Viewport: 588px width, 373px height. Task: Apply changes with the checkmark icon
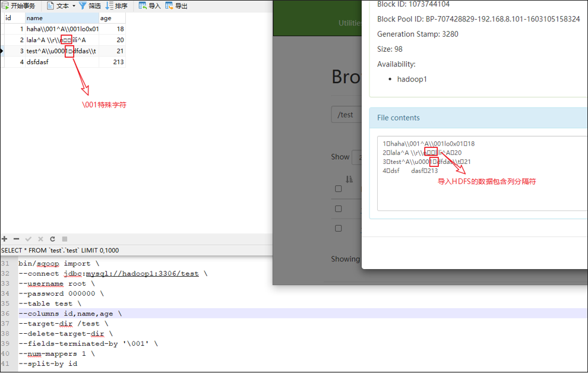28,239
